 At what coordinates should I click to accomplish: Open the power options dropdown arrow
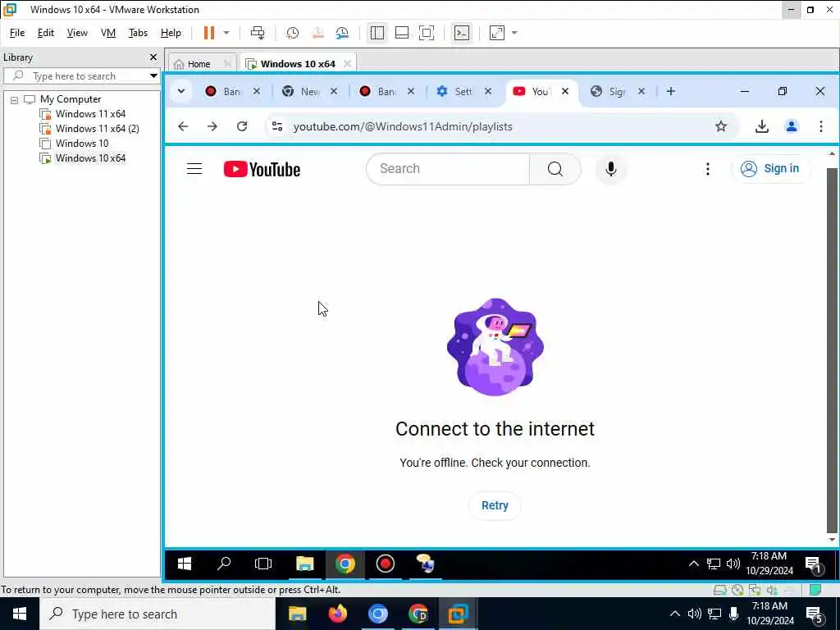click(226, 33)
